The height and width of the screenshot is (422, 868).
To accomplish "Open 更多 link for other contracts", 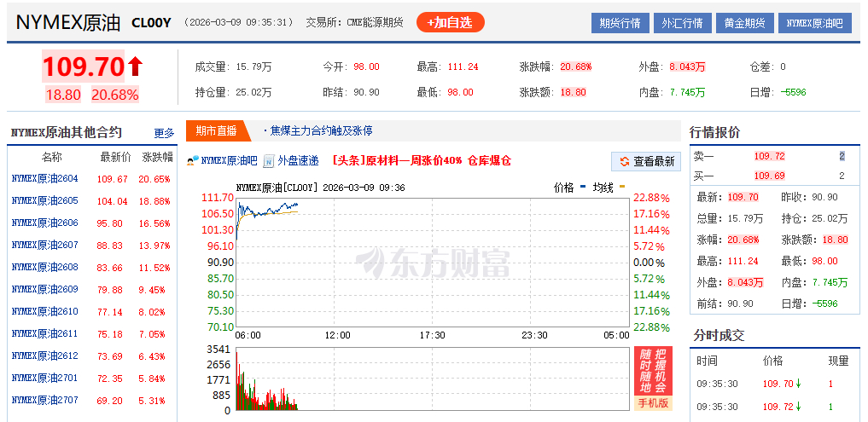I will 164,133.
